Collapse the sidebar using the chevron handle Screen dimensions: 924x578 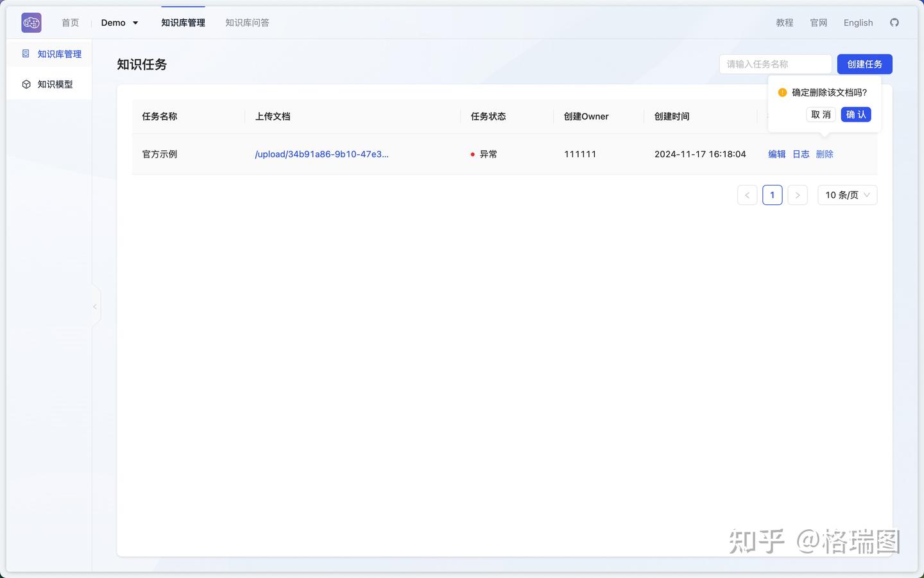tap(95, 306)
